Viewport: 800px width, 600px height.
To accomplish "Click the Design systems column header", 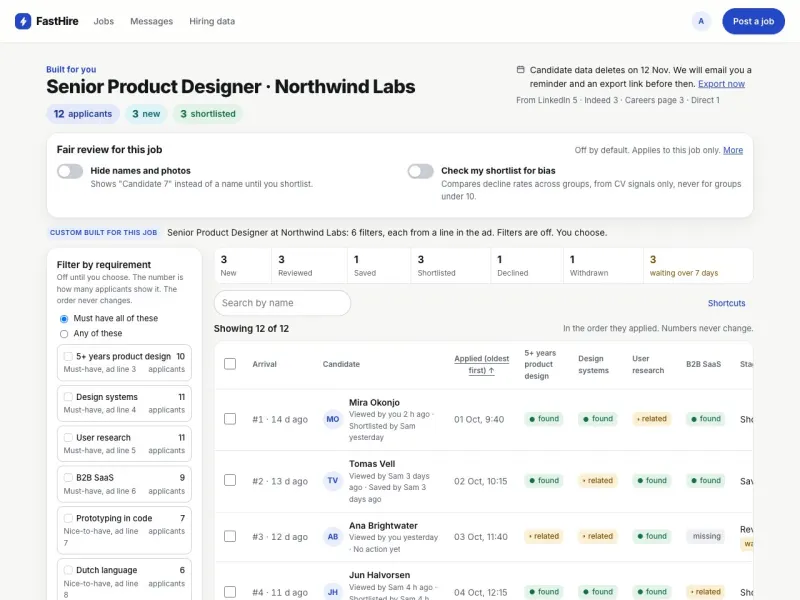I will click(x=593, y=364).
